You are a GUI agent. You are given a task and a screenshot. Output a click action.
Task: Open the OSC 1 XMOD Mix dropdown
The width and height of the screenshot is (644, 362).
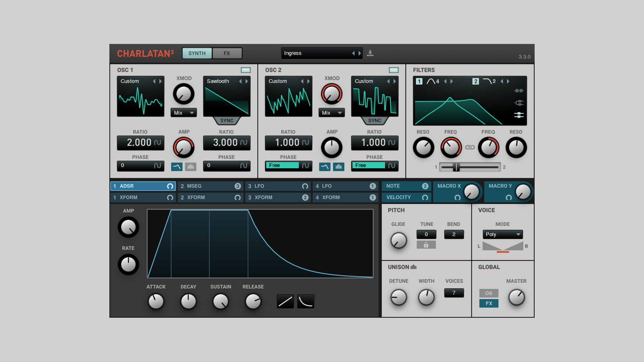(x=183, y=113)
